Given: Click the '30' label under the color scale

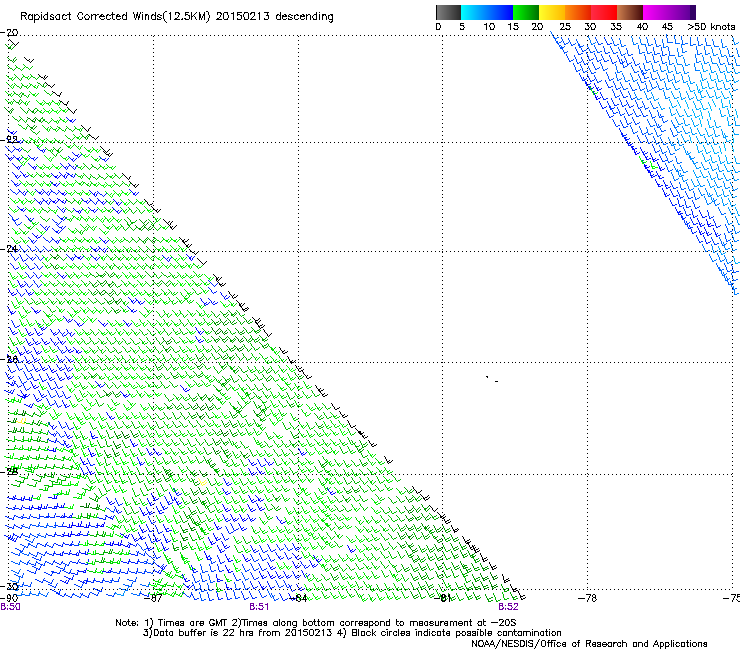Looking at the screenshot, I should 590,27.
